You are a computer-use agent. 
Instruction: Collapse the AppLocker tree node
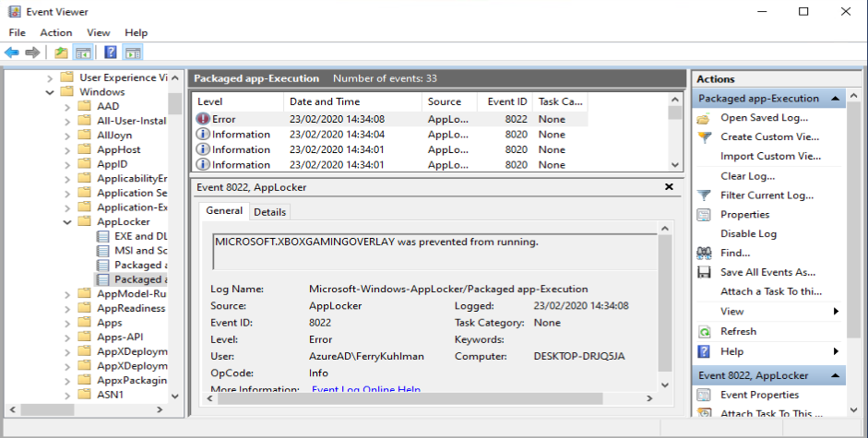click(67, 222)
